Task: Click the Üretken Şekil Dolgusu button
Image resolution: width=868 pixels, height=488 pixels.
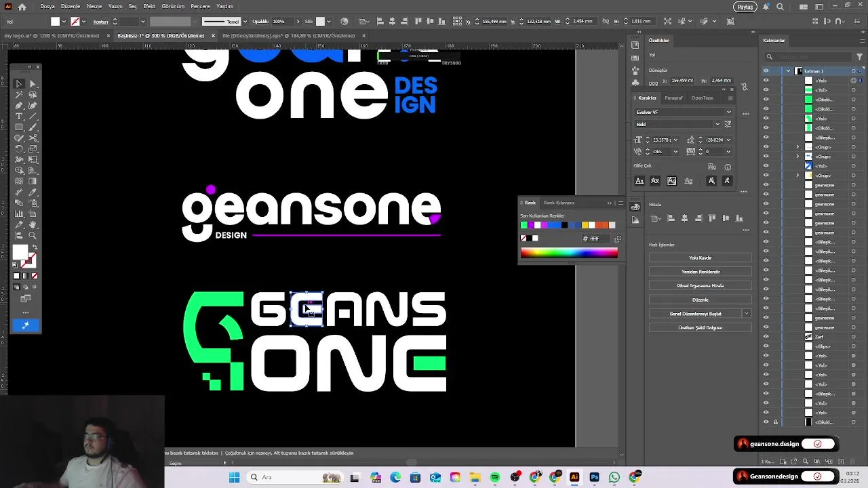Action: pyautogui.click(x=700, y=328)
